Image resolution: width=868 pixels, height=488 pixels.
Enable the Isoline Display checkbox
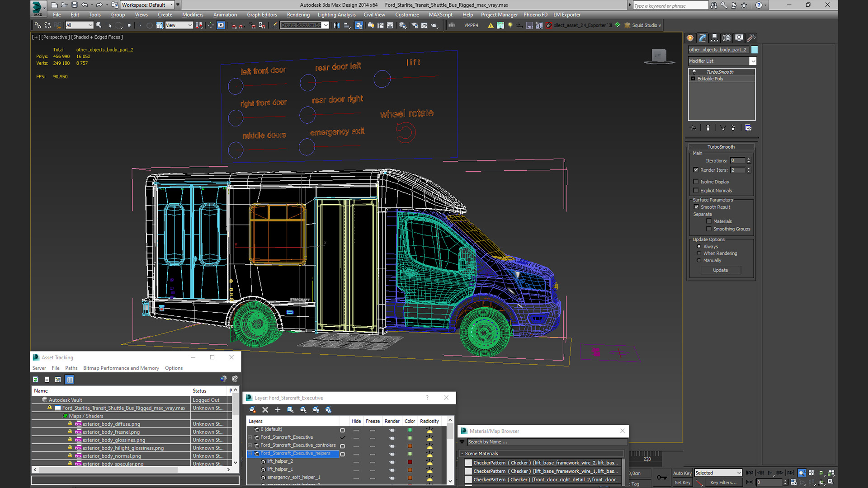(x=696, y=182)
